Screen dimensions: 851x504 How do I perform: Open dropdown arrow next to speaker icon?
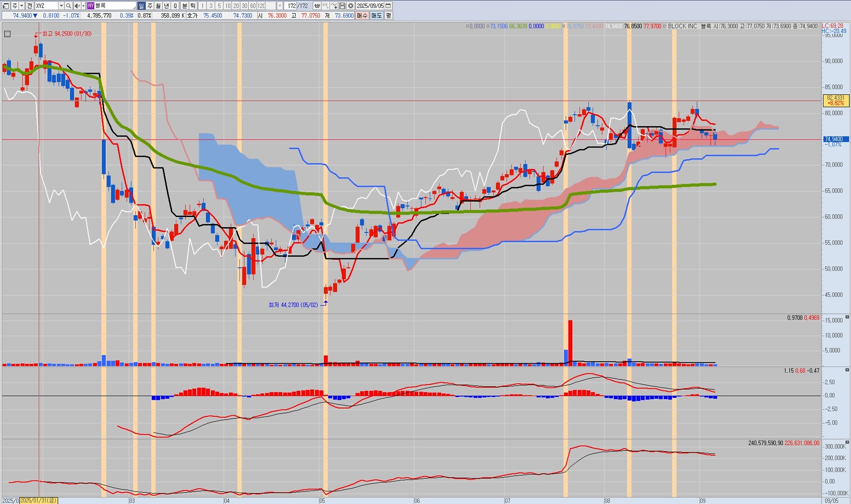(x=83, y=6)
